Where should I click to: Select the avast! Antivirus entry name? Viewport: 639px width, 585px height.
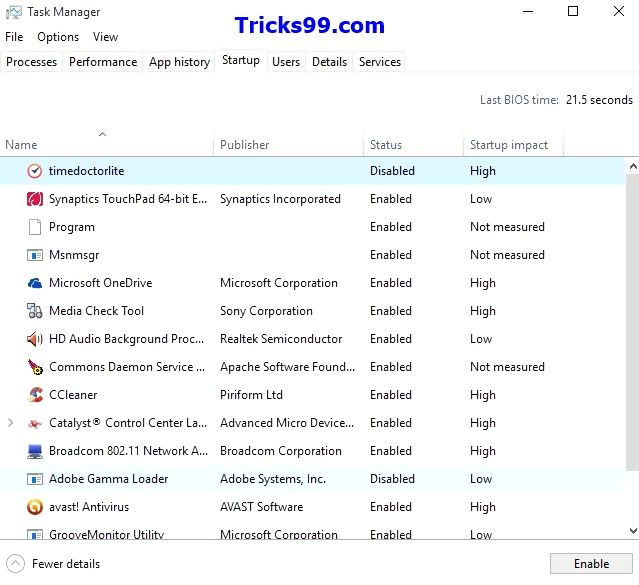click(x=89, y=507)
